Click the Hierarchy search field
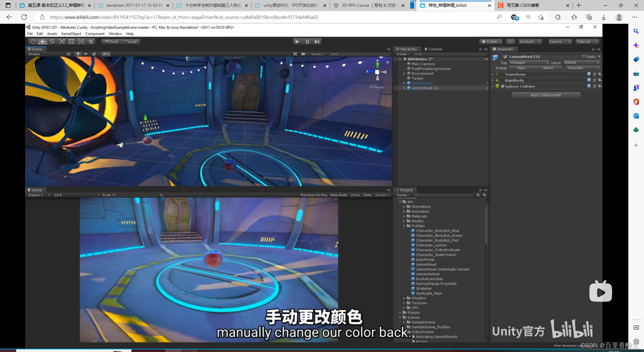Viewport: 644px width, 352px height. point(449,54)
